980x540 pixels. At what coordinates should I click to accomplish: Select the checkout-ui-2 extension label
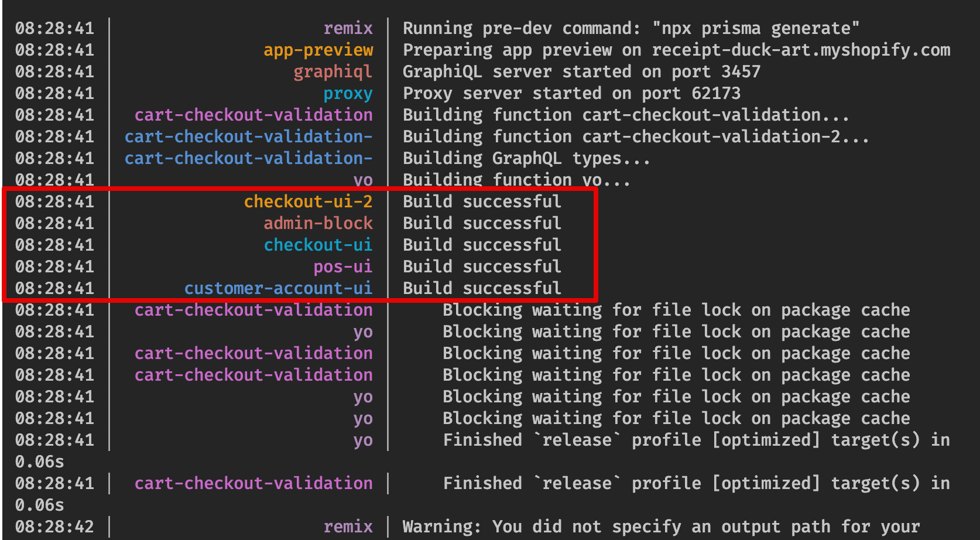308,201
